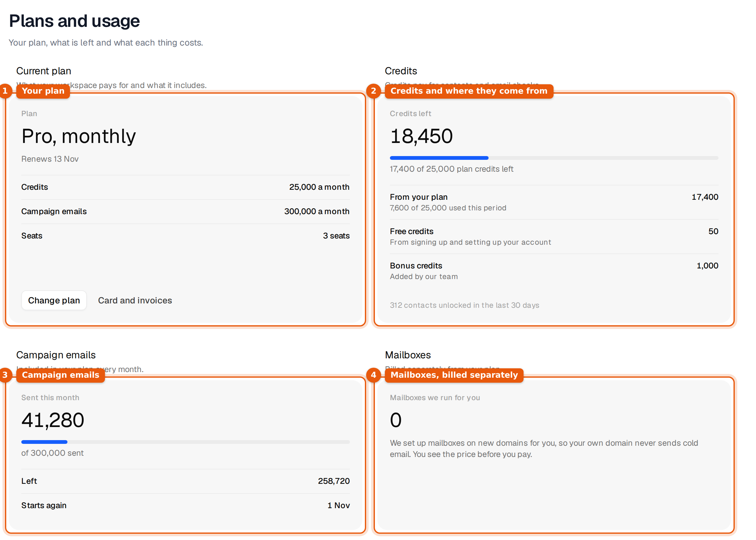Click the 'Free credits' row label
The image size is (756, 540).
[411, 231]
